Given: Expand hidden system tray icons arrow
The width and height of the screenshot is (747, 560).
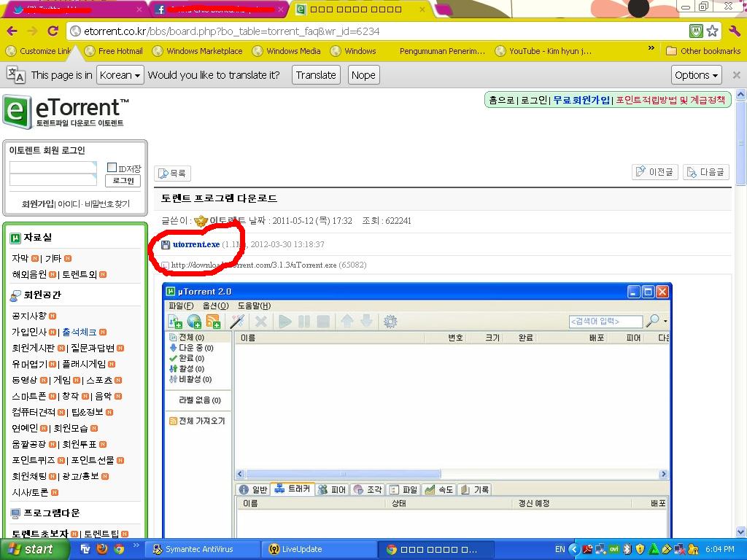Looking at the screenshot, I should [574, 549].
